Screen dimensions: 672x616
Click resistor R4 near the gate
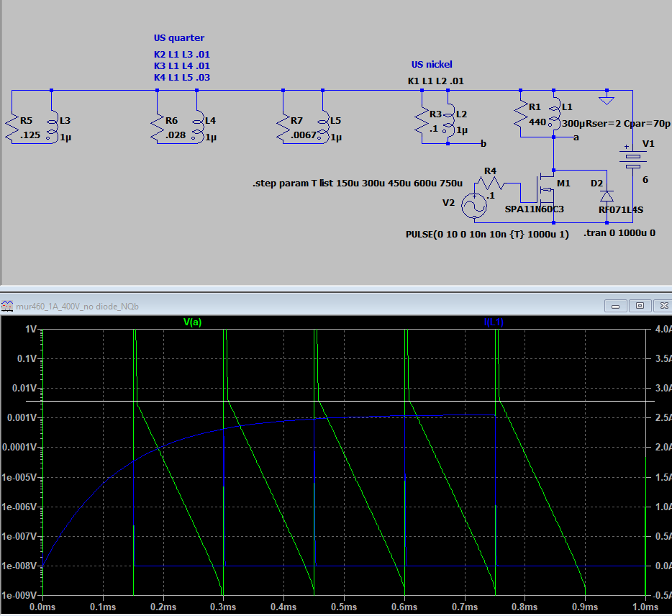coord(491,184)
